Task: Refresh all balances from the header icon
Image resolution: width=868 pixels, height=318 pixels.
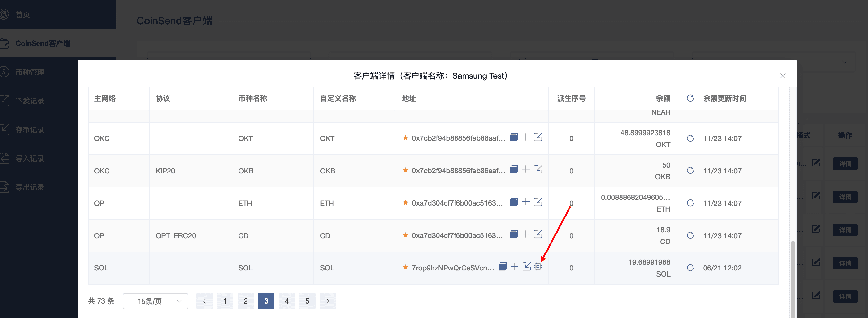Action: point(690,98)
